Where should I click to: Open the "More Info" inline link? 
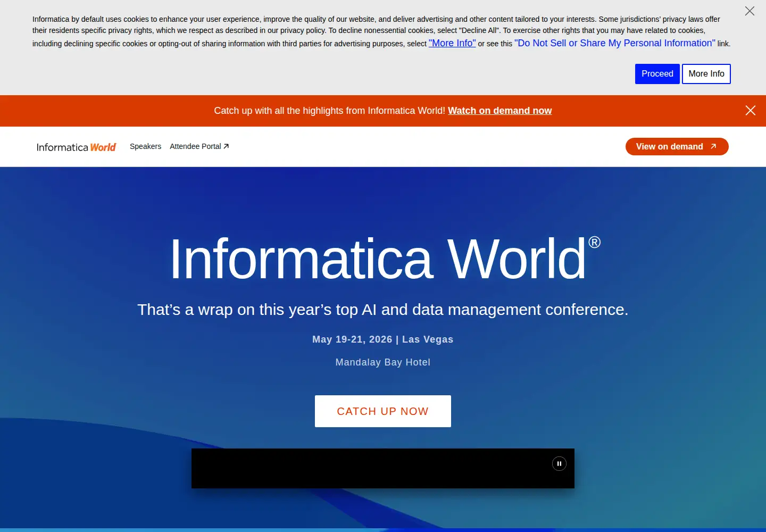(452, 43)
